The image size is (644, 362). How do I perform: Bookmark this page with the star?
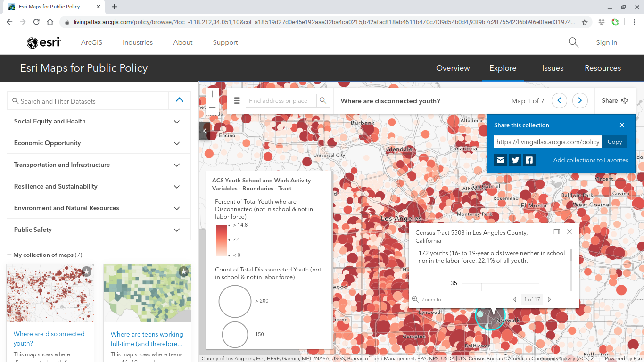pos(585,22)
